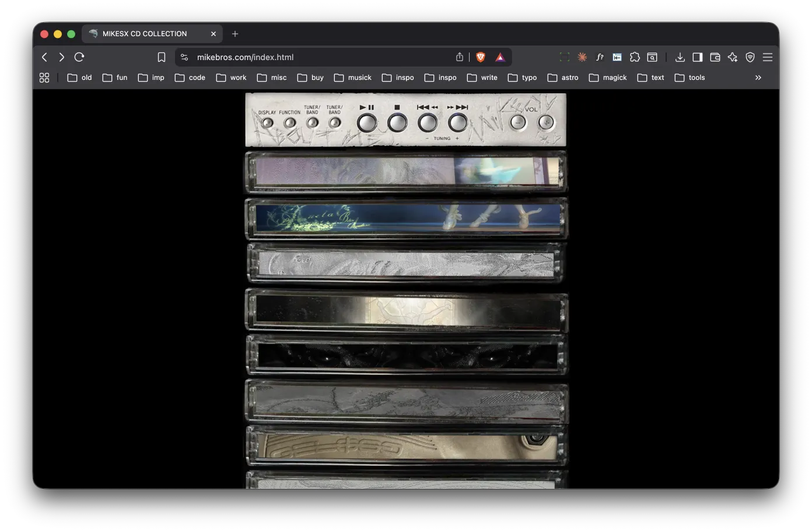Open the beige CD spine with embossed logo
Viewport: 812px width, 532px height.
coord(406,446)
